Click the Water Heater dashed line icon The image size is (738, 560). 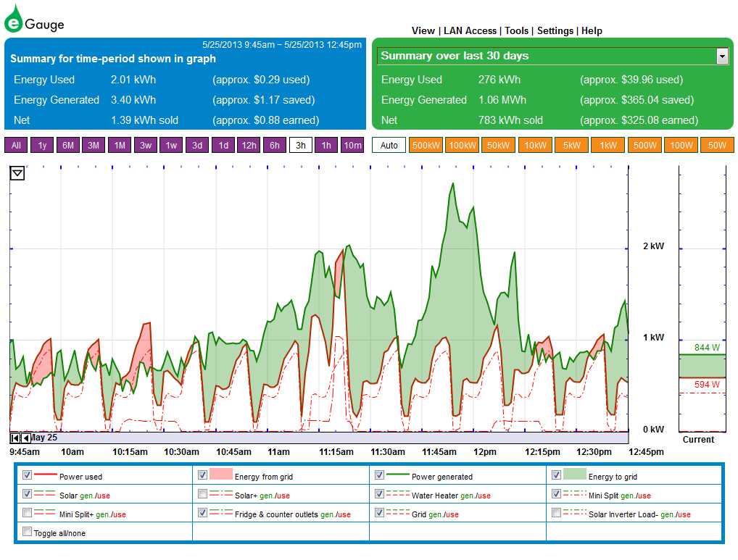397,495
